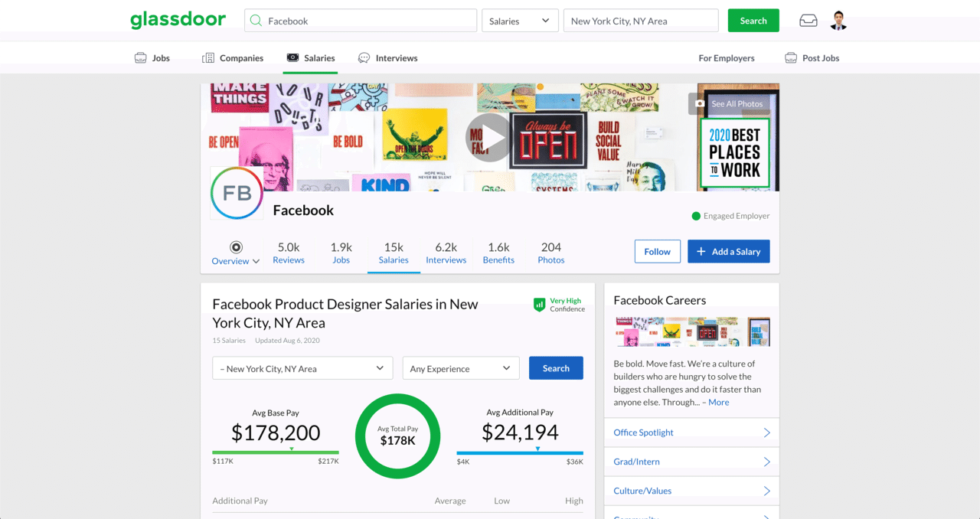Click the FB company logo

(x=237, y=193)
